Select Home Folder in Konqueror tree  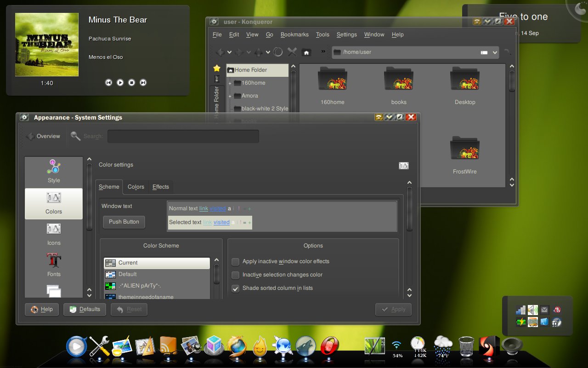coord(257,70)
